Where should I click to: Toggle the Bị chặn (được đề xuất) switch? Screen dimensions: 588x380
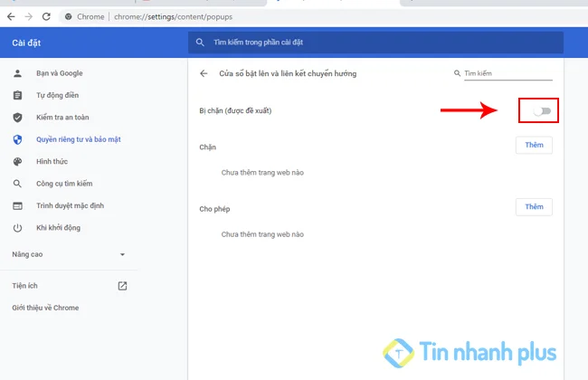(x=542, y=111)
